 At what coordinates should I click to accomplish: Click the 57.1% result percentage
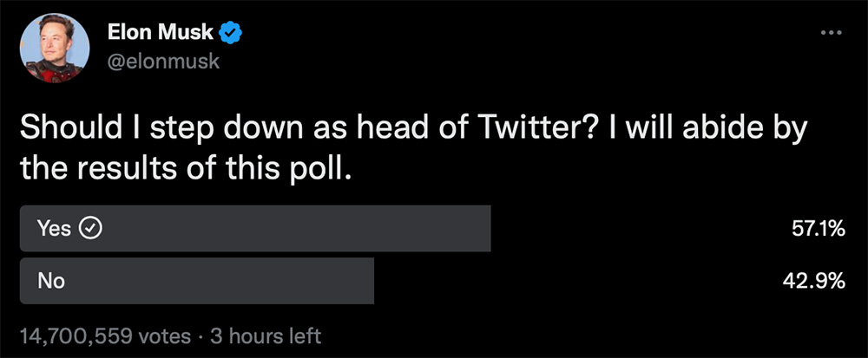pyautogui.click(x=819, y=229)
